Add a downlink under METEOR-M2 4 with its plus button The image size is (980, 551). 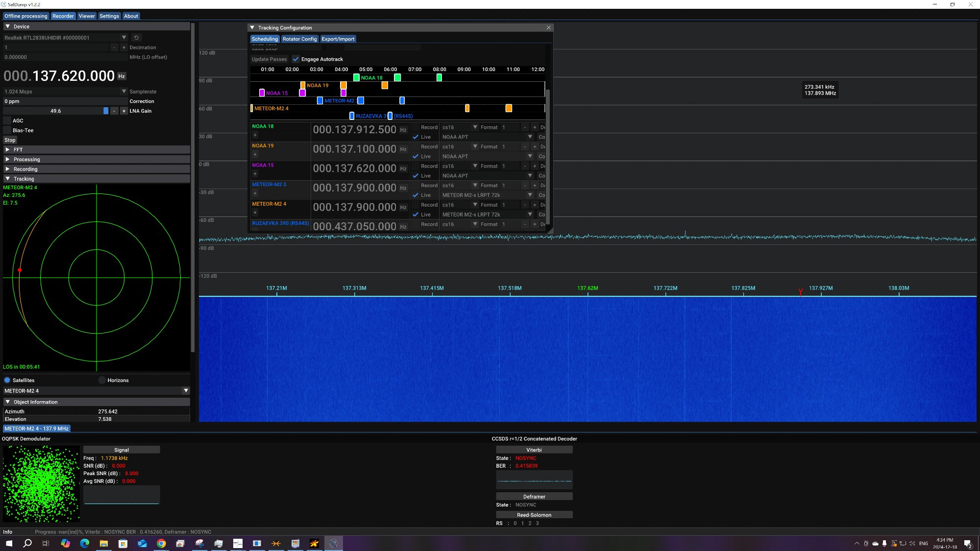255,213
